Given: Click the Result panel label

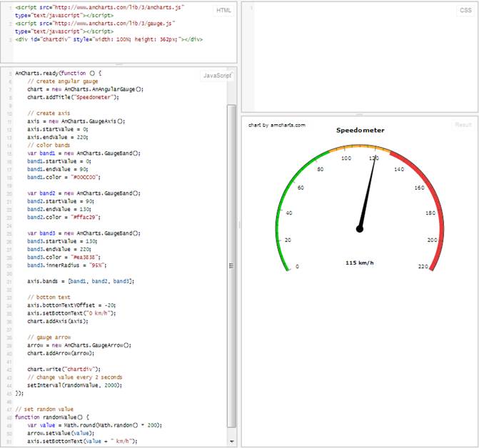Looking at the screenshot, I should [463, 125].
